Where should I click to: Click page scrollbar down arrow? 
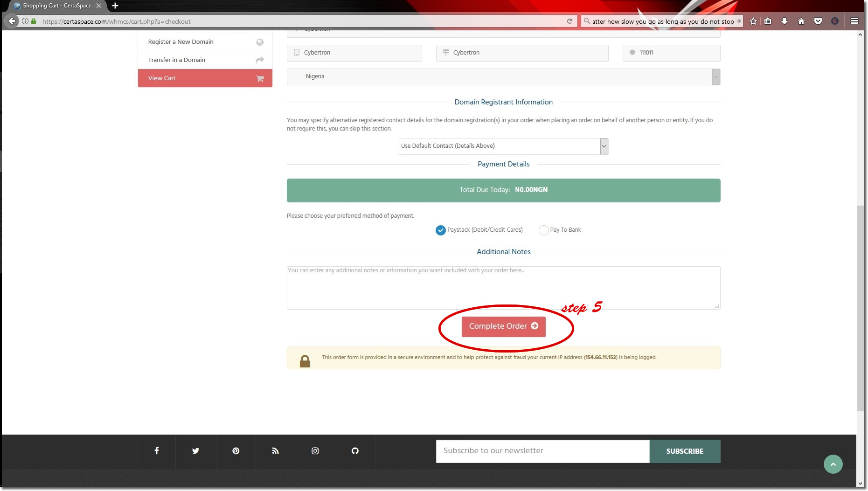pos(861,484)
